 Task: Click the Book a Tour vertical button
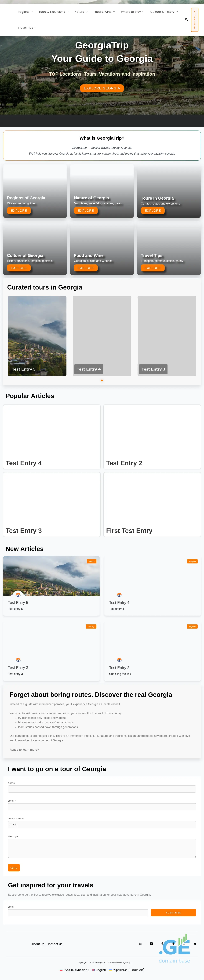[194, 20]
